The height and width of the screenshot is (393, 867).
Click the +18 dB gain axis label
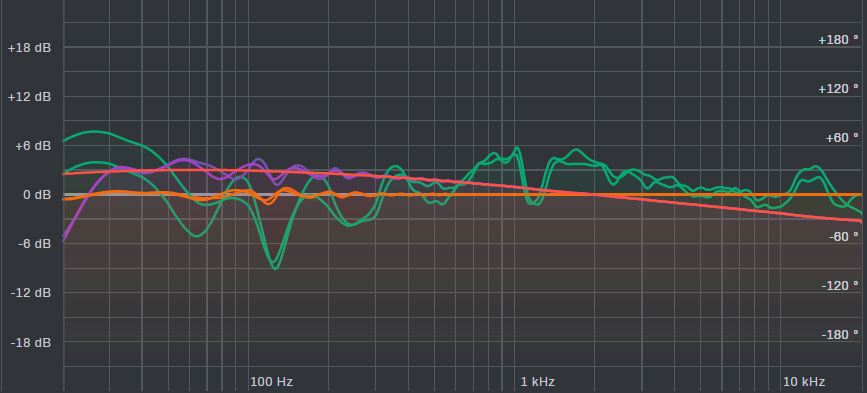pos(29,48)
